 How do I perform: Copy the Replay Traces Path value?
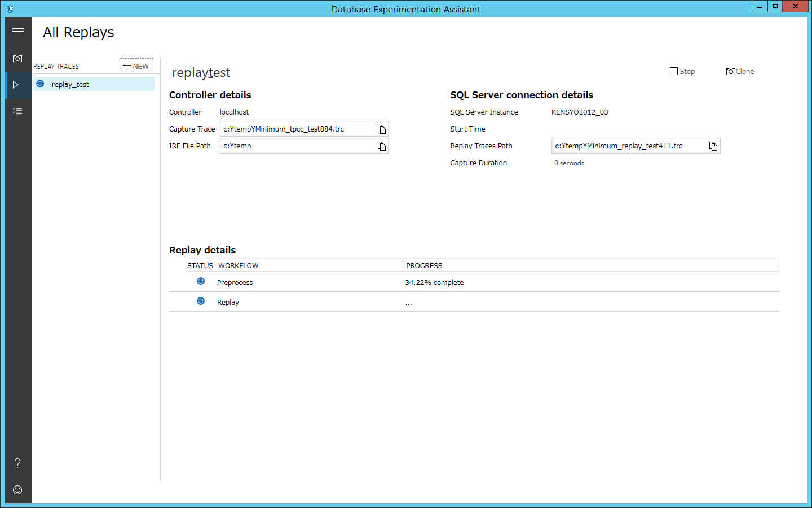point(713,146)
